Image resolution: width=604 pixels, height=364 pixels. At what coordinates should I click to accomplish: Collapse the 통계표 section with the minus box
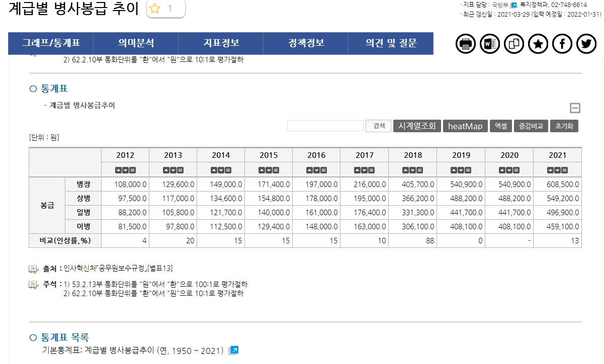point(575,108)
